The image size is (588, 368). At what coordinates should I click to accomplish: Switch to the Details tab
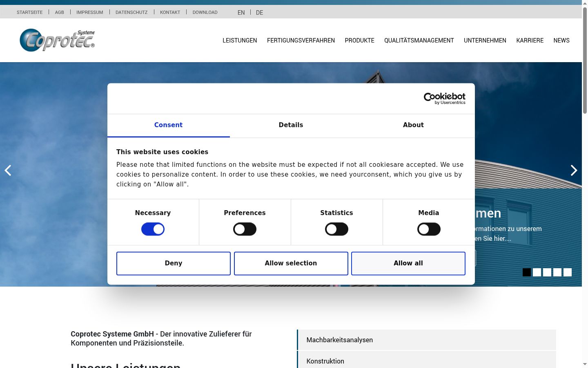(x=291, y=125)
